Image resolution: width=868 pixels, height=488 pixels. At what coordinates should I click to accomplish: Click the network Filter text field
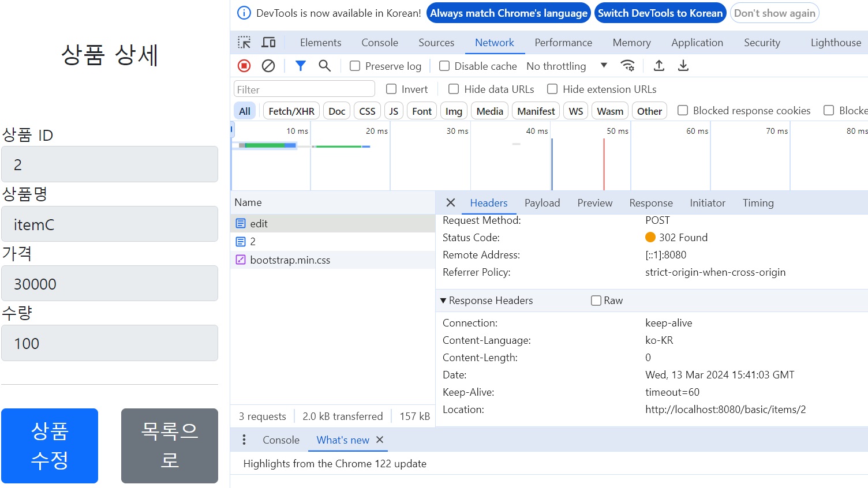pos(304,89)
